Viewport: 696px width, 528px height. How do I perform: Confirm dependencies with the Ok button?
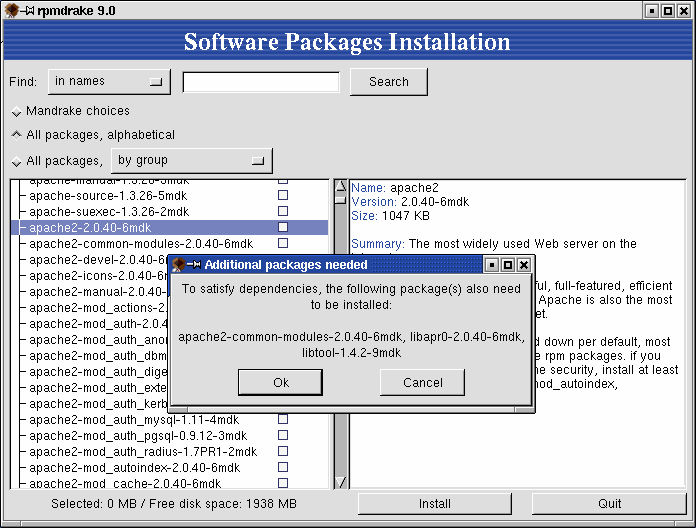click(281, 382)
